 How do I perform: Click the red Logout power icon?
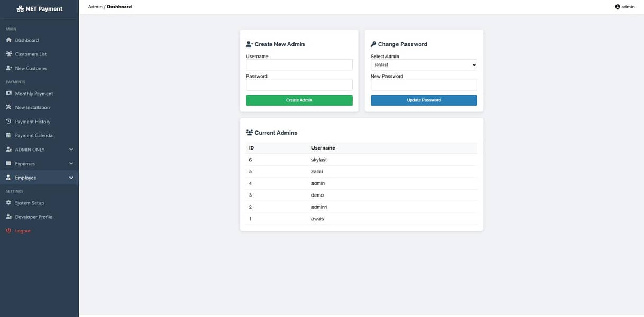coord(8,231)
